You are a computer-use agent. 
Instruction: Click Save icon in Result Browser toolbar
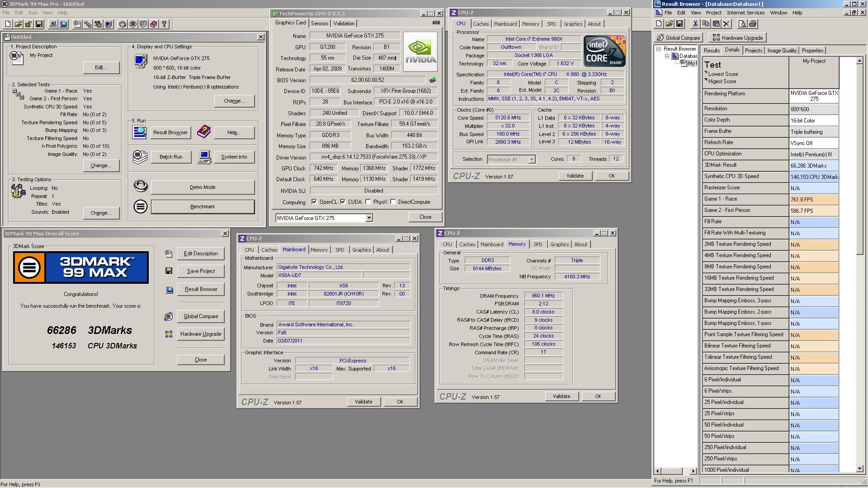tap(679, 24)
